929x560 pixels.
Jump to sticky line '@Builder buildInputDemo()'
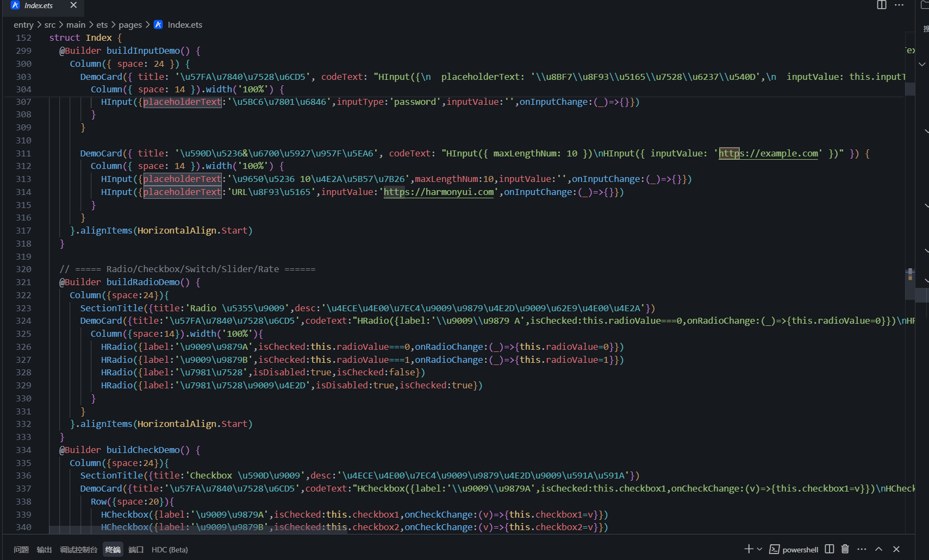(130, 51)
